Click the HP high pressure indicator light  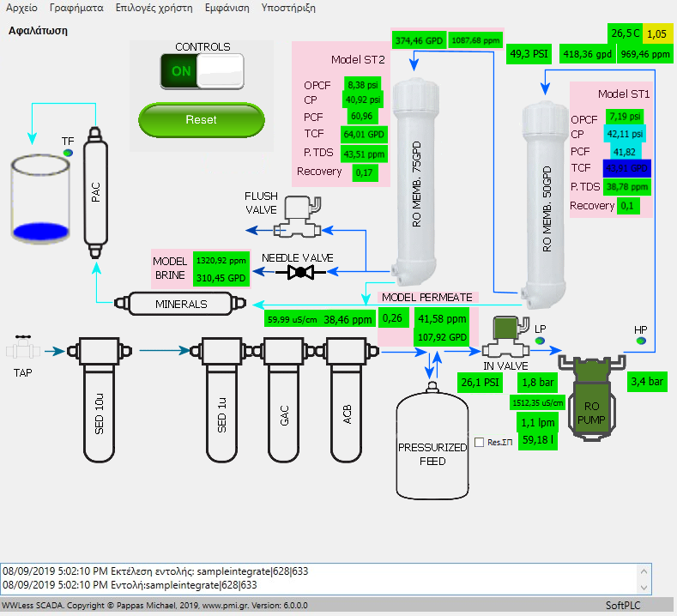[x=640, y=341]
